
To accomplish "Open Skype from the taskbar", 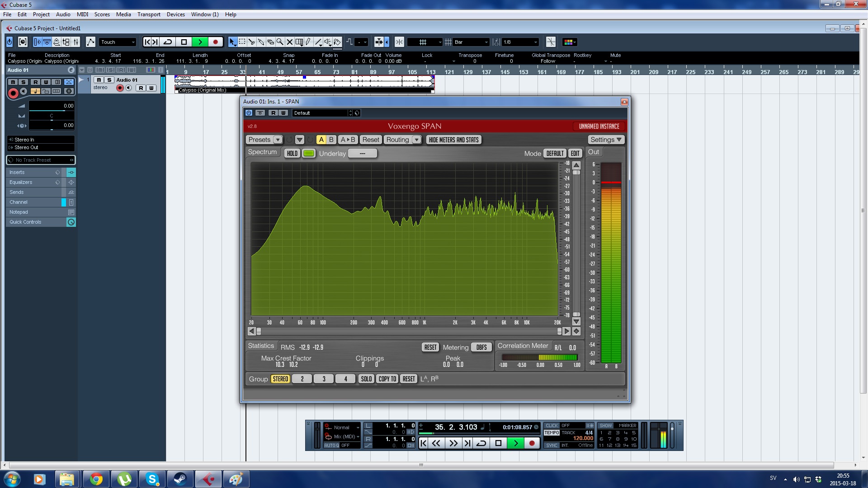I will click(152, 479).
